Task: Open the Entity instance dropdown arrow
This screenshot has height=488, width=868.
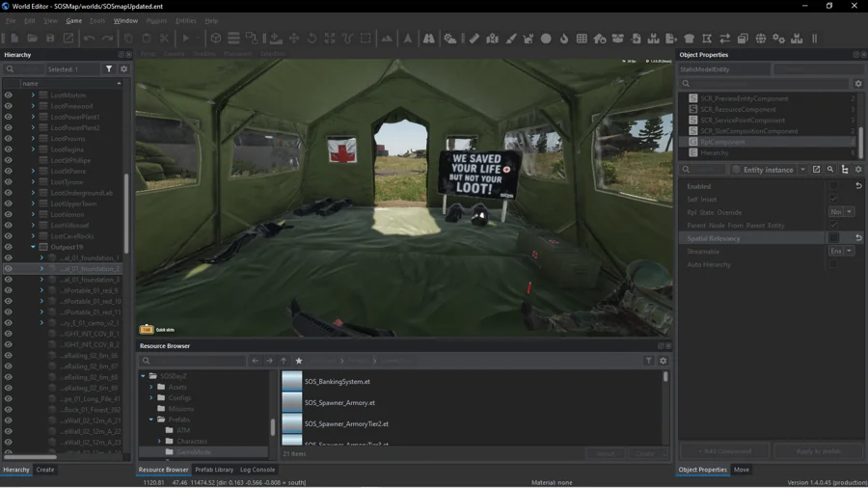Action: click(802, 170)
